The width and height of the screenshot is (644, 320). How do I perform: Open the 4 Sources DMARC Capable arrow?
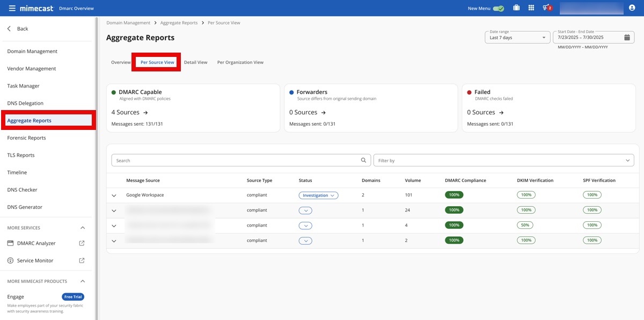[x=145, y=112]
